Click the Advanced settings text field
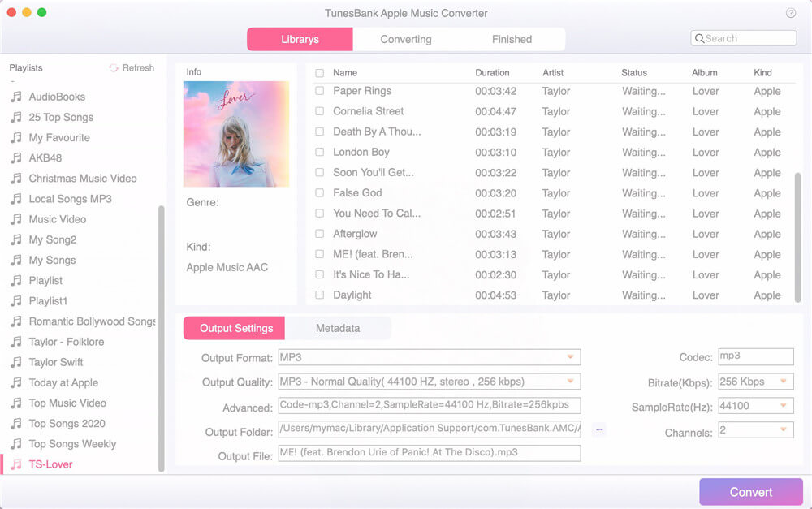The image size is (812, 509). [430, 405]
